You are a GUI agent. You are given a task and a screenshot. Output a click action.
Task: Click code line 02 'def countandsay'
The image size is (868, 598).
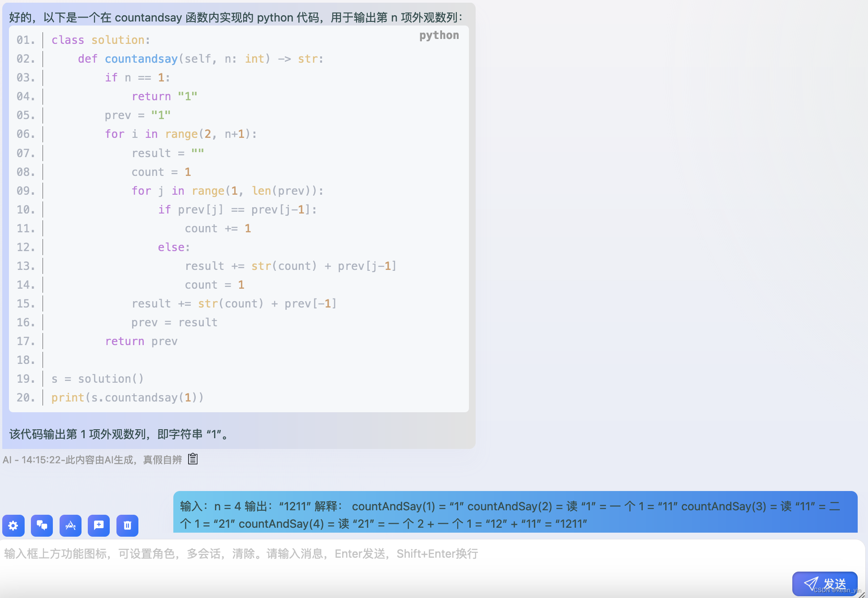(201, 59)
